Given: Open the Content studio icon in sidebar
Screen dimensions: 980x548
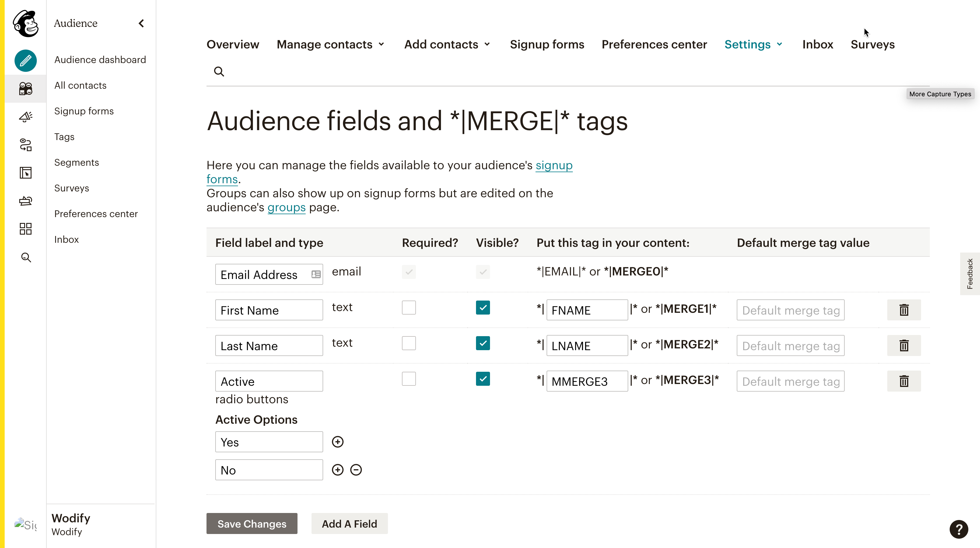Looking at the screenshot, I should (25, 200).
